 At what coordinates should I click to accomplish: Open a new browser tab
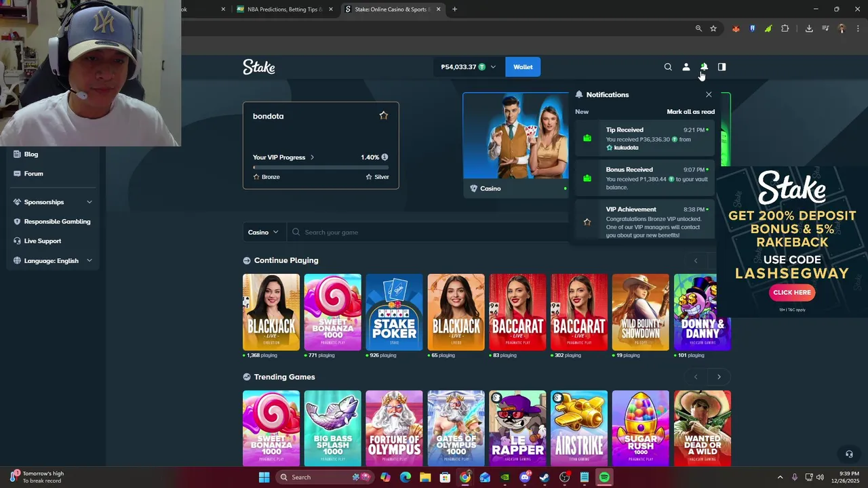point(454,9)
